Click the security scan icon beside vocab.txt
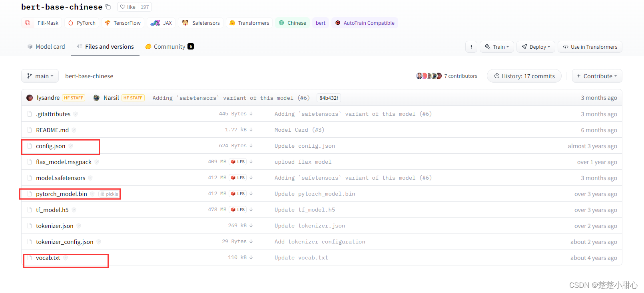The width and height of the screenshot is (644, 293). pyautogui.click(x=66, y=257)
